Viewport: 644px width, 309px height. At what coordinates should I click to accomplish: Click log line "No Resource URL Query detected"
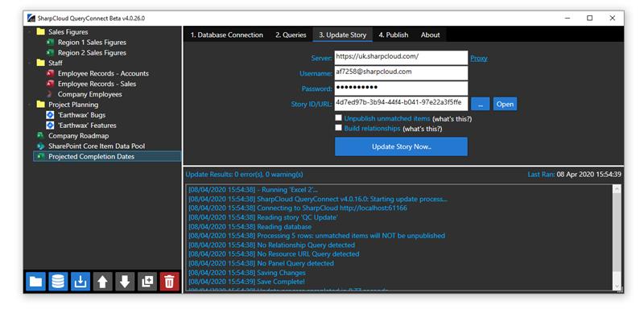click(274, 254)
